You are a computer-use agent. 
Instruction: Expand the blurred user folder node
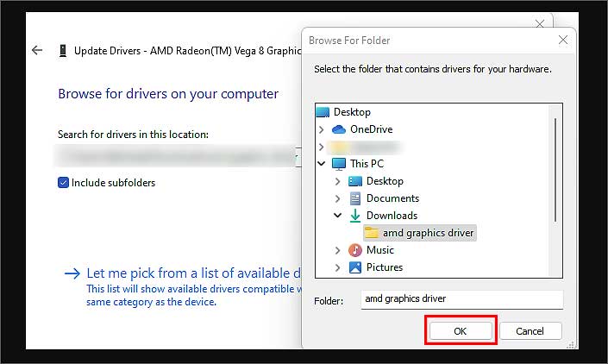pyautogui.click(x=321, y=147)
